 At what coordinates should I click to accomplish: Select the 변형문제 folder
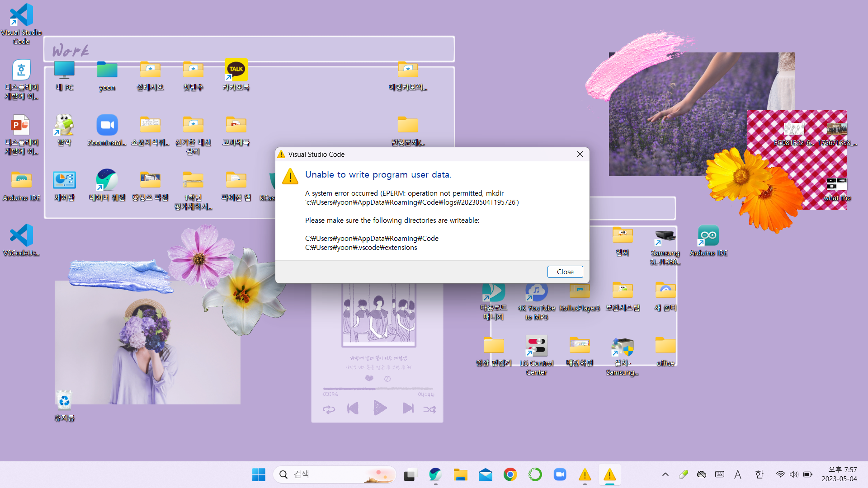click(408, 130)
